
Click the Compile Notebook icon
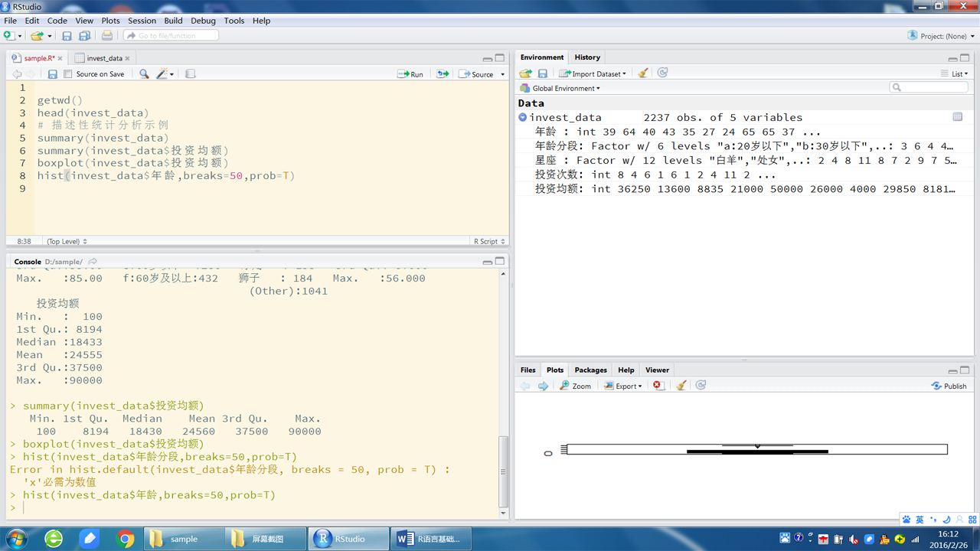(x=191, y=74)
